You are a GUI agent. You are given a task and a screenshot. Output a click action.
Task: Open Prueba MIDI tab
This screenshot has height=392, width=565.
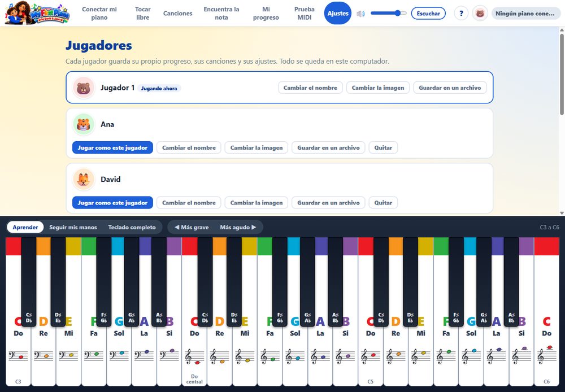(305, 14)
